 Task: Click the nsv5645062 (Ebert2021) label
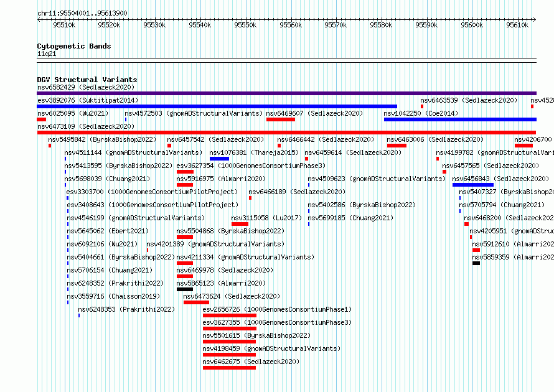tap(108, 231)
